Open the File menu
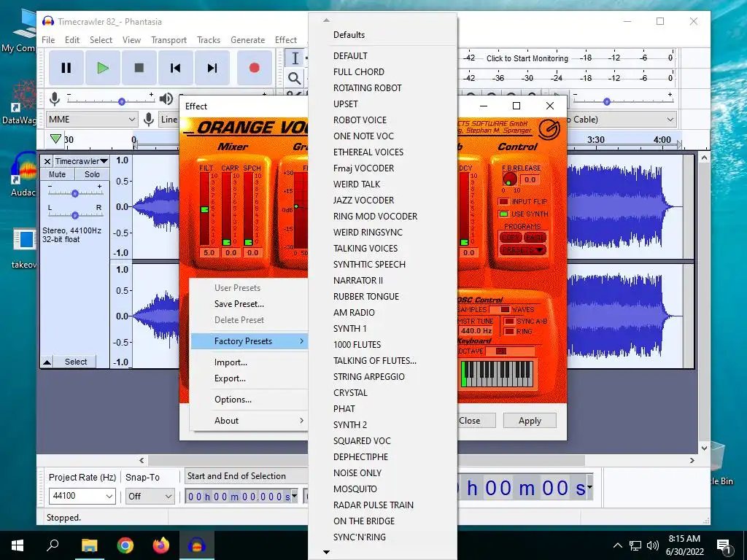Viewport: 747px width, 560px height. (x=48, y=40)
